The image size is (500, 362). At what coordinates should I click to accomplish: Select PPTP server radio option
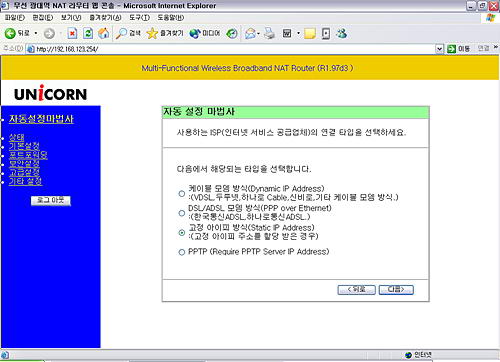(182, 252)
